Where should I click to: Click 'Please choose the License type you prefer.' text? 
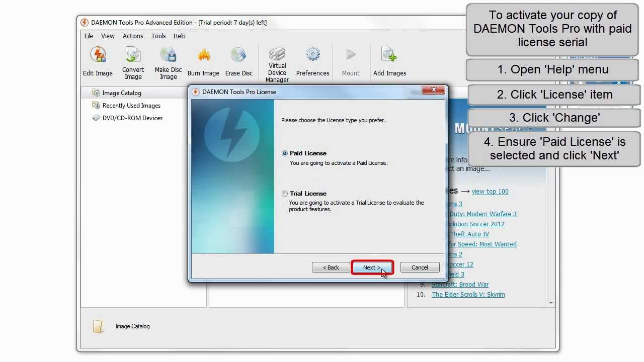pos(334,121)
